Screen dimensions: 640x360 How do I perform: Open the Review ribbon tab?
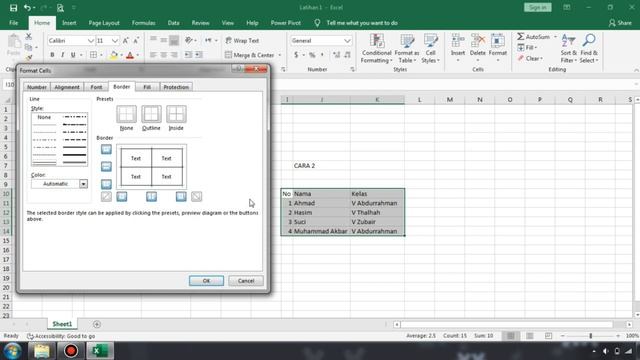pyautogui.click(x=200, y=23)
